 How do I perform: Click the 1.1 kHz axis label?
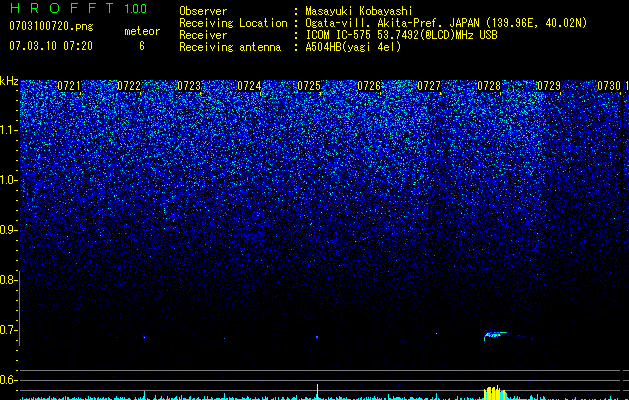pyautogui.click(x=8, y=130)
